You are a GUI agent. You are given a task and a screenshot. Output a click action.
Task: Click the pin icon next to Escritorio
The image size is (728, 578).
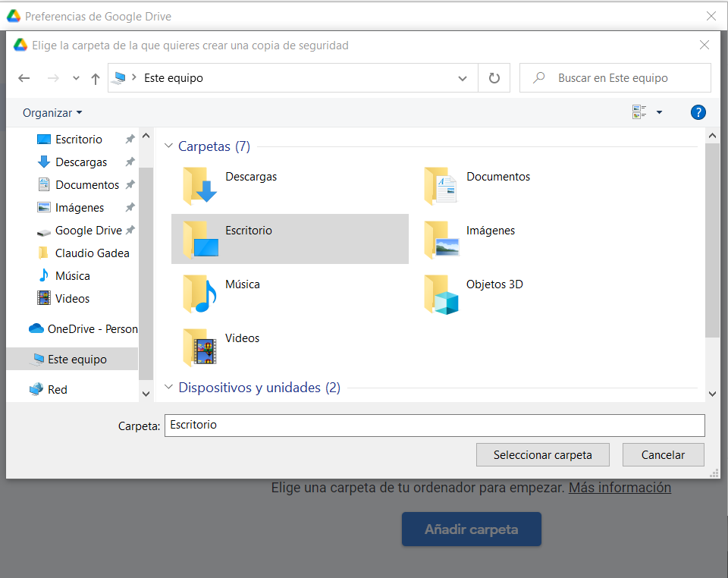(130, 139)
